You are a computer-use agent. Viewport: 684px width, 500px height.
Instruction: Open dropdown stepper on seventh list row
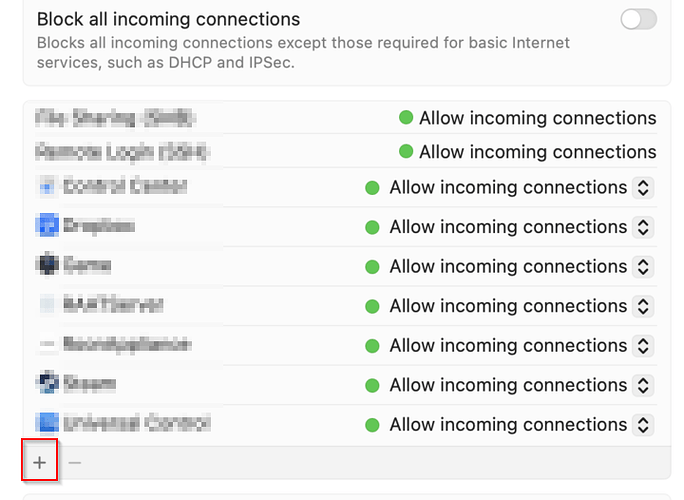pyautogui.click(x=643, y=346)
